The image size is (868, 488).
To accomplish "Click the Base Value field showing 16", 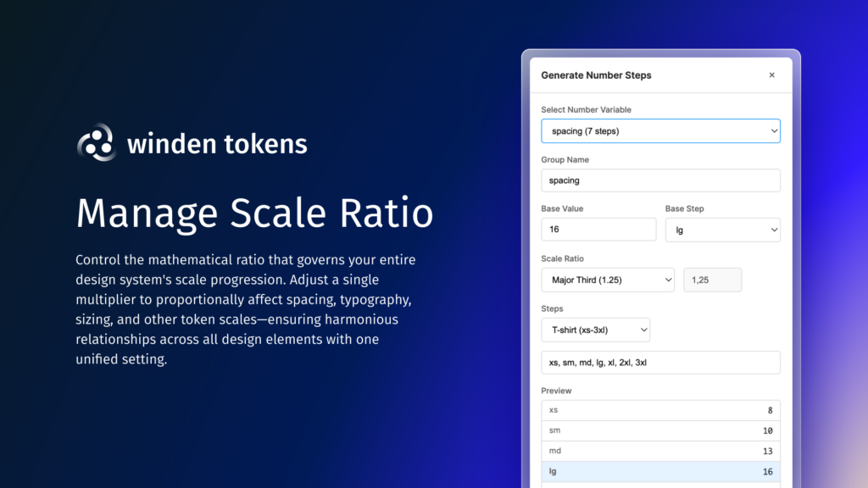I will point(598,229).
